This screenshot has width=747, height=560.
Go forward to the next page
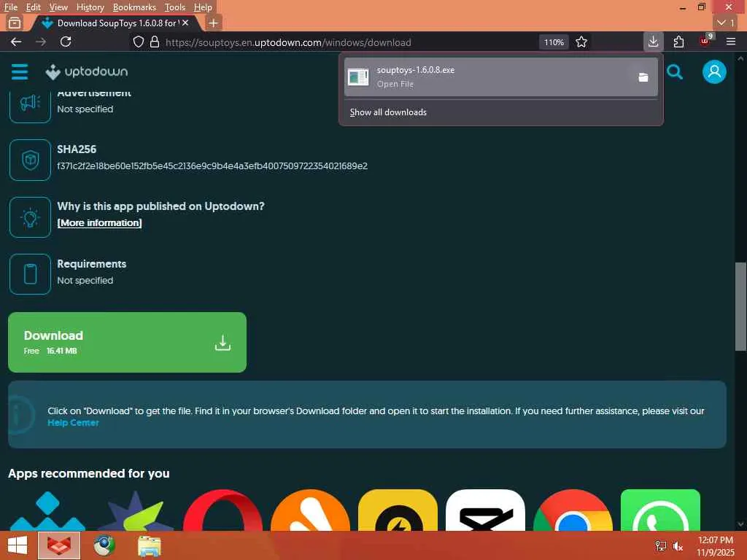pyautogui.click(x=41, y=42)
